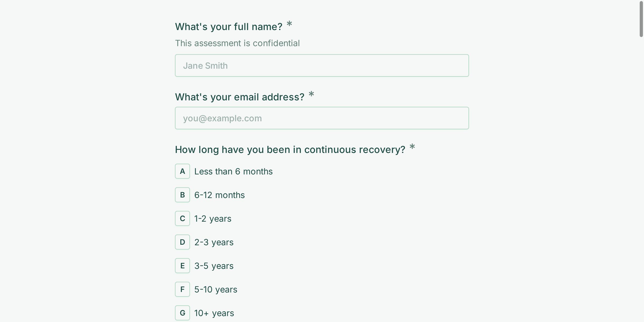Pick the "3-5 years" answer

pyautogui.click(x=214, y=266)
